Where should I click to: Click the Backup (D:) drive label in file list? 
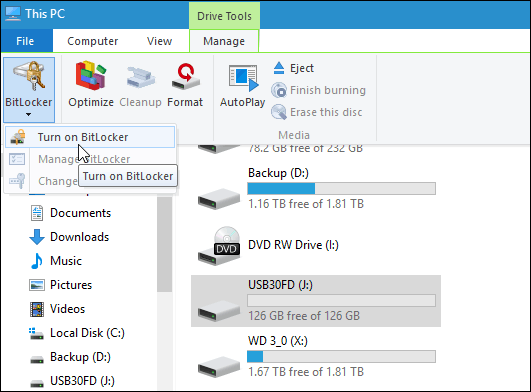[278, 173]
